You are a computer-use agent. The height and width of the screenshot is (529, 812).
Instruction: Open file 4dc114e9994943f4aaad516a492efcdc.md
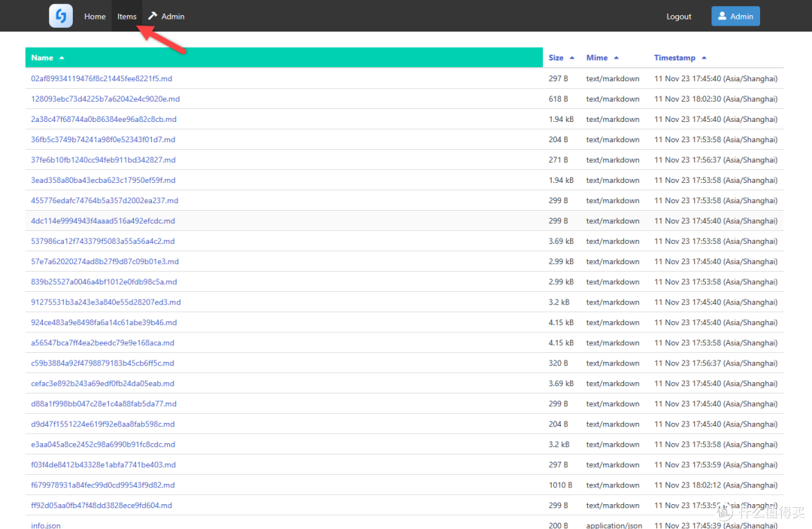click(x=103, y=220)
